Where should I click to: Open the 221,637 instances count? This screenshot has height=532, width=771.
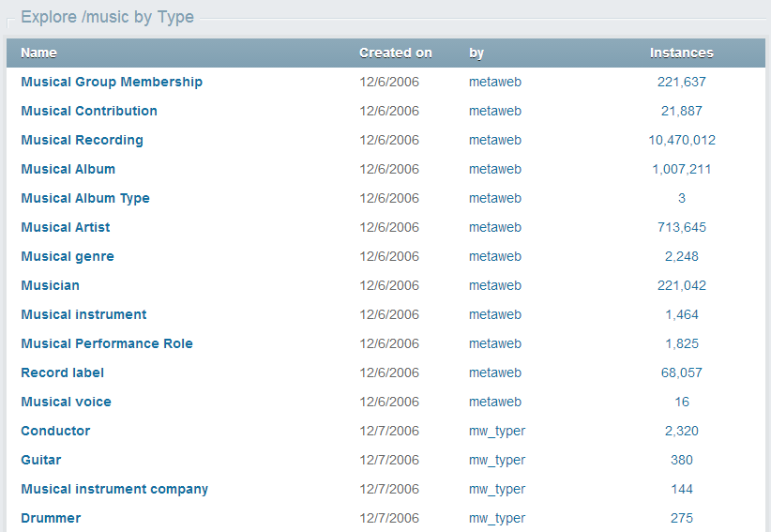pyautogui.click(x=682, y=82)
